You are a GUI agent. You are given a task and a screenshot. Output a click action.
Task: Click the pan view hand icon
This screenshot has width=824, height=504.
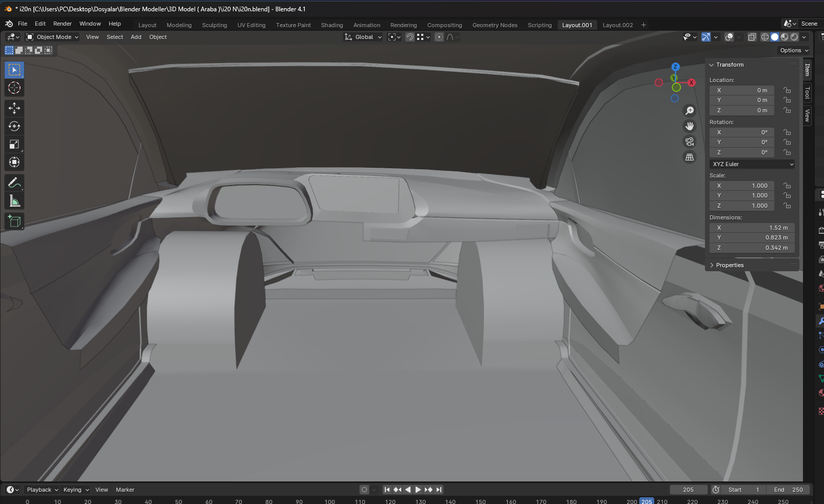pos(690,126)
